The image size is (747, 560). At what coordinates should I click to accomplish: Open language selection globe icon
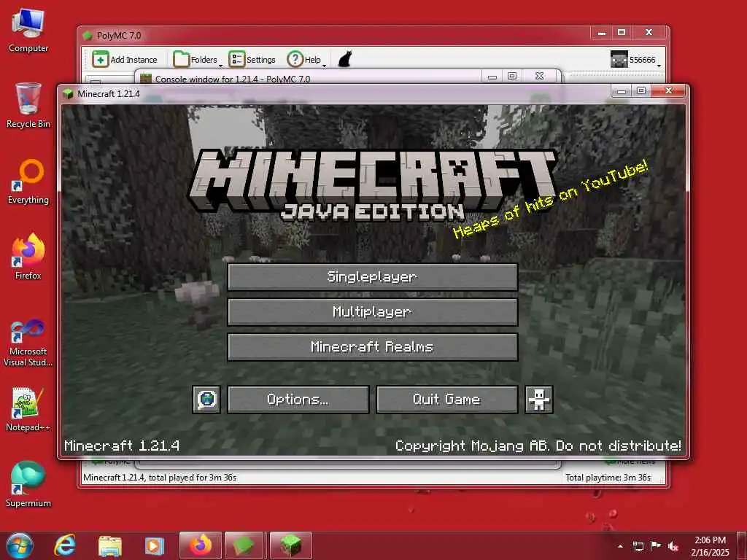point(206,400)
